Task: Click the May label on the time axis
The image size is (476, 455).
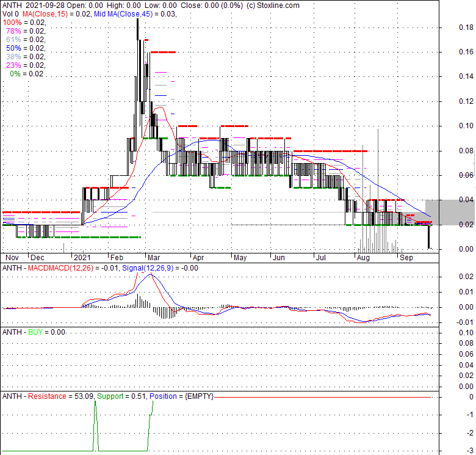Action: [240, 258]
